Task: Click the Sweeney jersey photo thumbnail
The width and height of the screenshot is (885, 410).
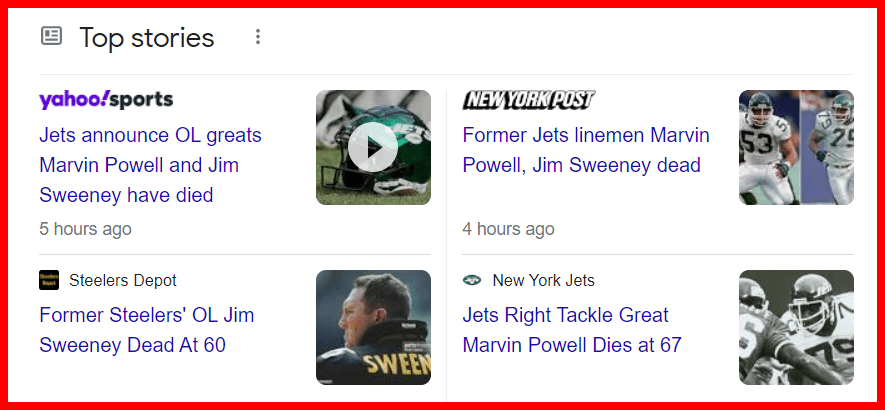Action: 373,327
